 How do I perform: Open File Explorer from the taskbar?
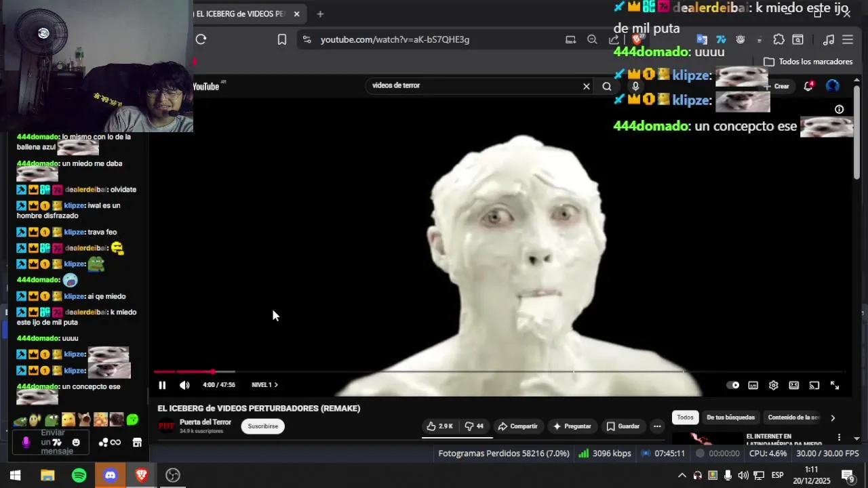(x=47, y=475)
